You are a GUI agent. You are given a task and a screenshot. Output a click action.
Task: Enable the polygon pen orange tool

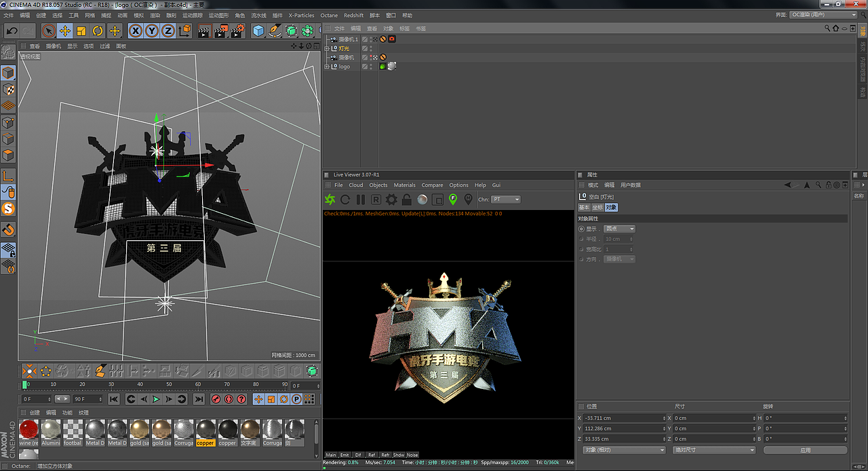[x=100, y=371]
